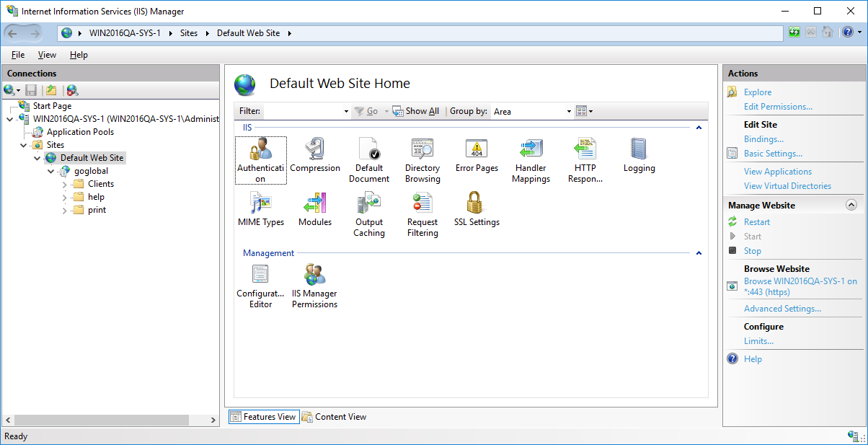Image resolution: width=868 pixels, height=445 pixels.
Task: Open the SSL Settings feature
Action: click(x=477, y=209)
